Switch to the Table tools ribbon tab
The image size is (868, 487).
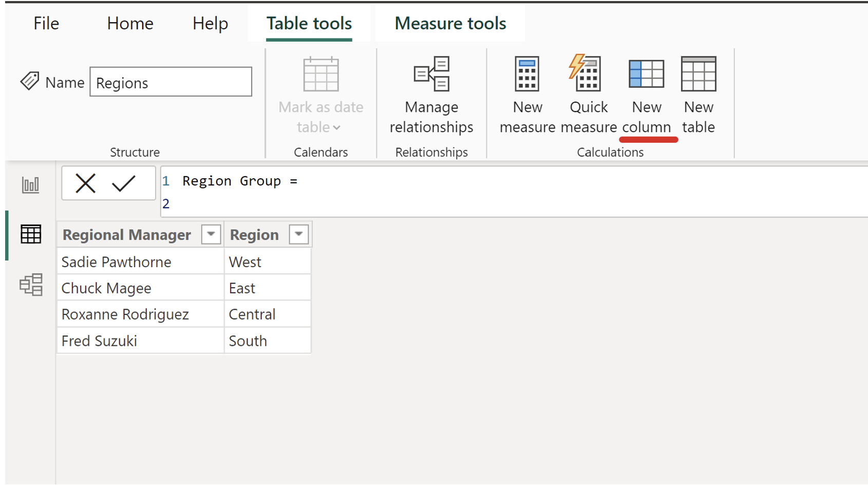(309, 23)
